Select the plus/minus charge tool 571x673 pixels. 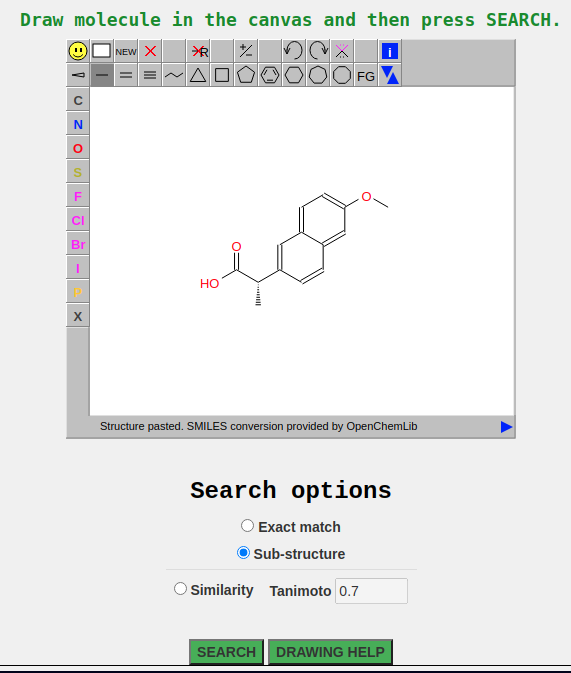[246, 52]
